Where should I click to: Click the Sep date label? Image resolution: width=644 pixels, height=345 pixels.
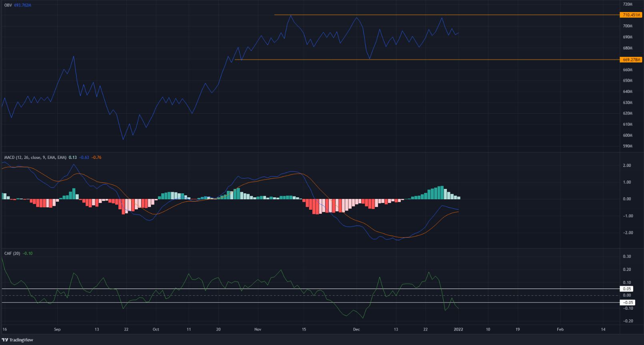57,330
